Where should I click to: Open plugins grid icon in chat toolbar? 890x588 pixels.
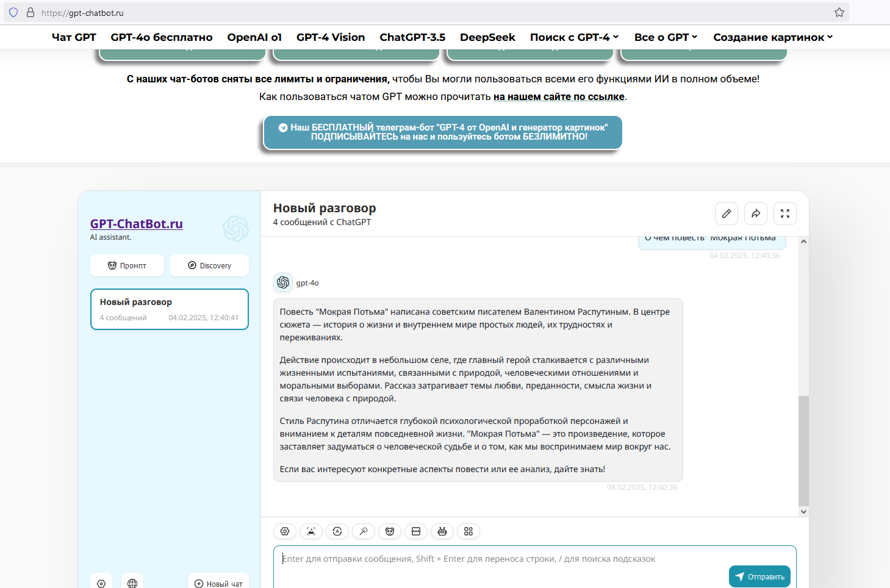pos(468,531)
